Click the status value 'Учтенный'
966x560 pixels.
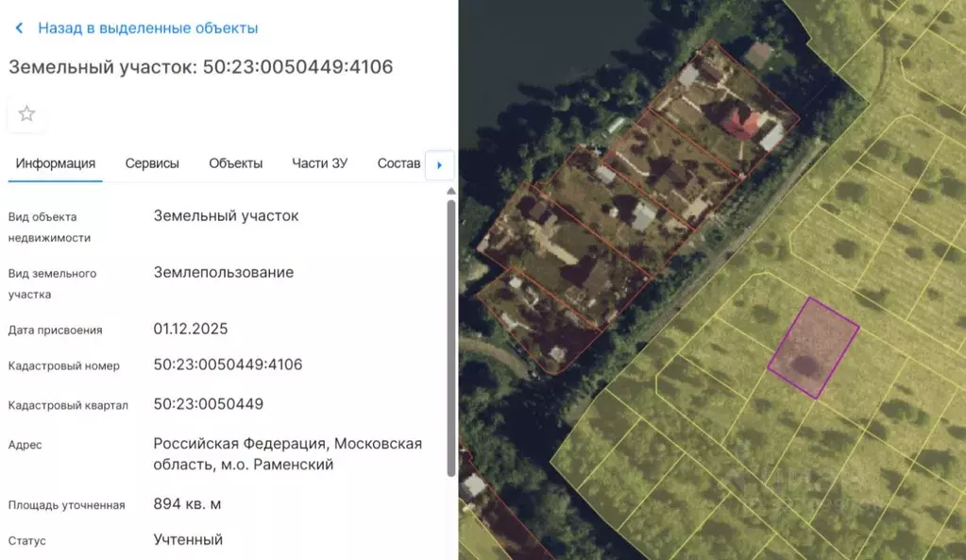(188, 539)
